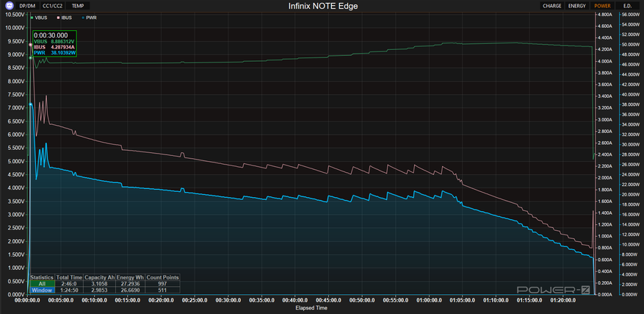Click the 3.1058 capacity value
The width and height of the screenshot is (644, 314).
99,284
